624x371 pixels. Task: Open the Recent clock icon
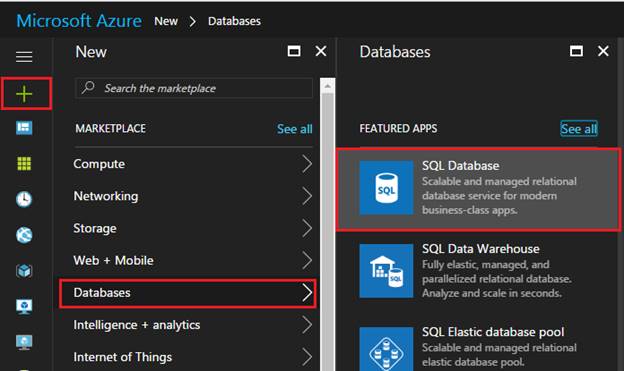(x=24, y=199)
